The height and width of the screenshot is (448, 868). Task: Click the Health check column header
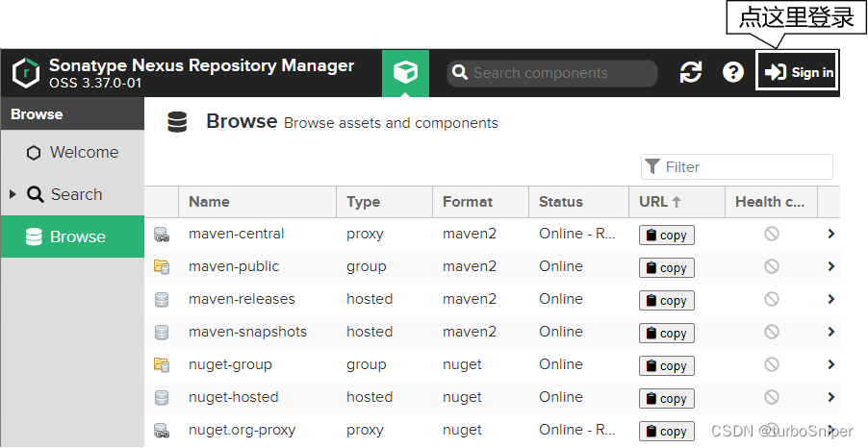(771, 202)
